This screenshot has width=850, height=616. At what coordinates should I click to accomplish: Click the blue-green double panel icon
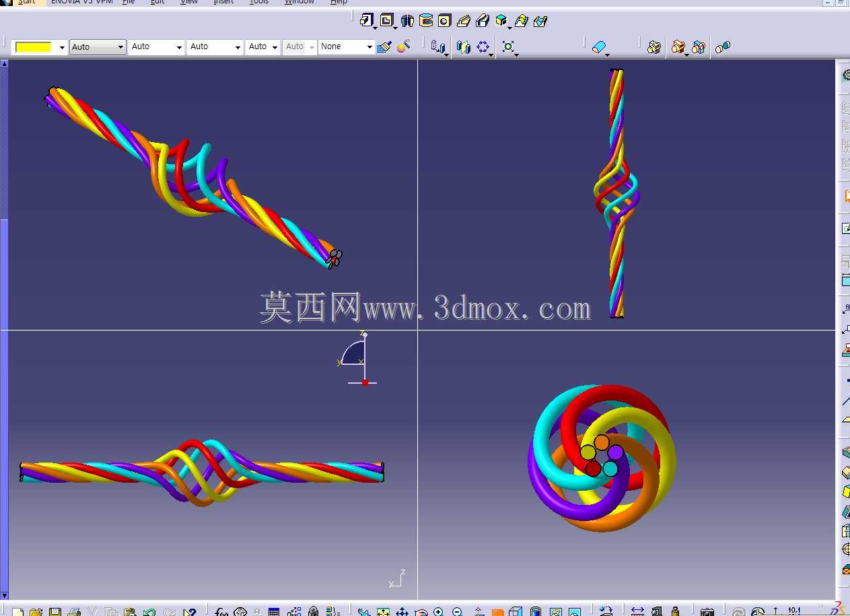click(x=464, y=46)
